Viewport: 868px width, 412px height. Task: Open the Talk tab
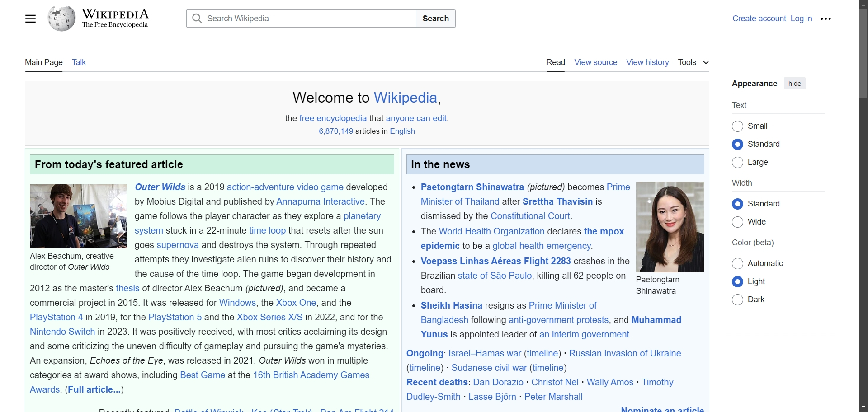click(x=79, y=62)
